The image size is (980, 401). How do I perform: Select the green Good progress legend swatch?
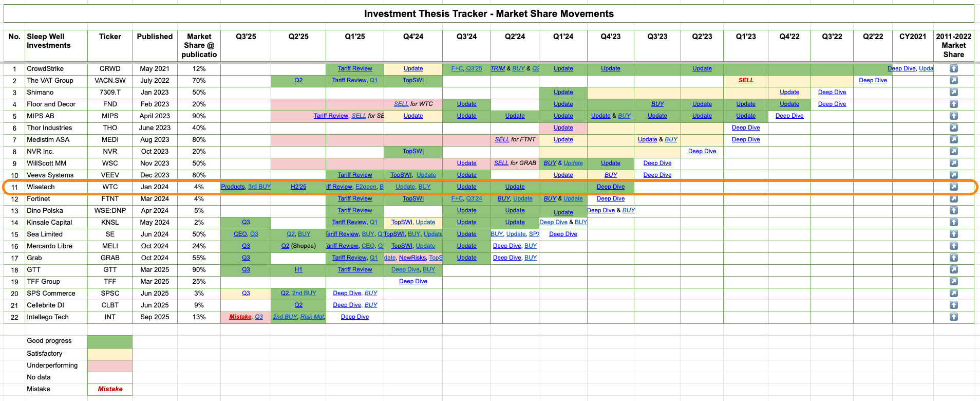(x=110, y=341)
